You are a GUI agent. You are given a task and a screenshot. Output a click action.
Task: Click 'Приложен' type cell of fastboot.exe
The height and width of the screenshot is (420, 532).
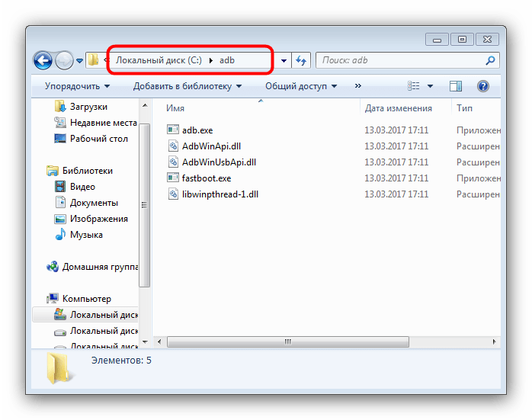[479, 178]
